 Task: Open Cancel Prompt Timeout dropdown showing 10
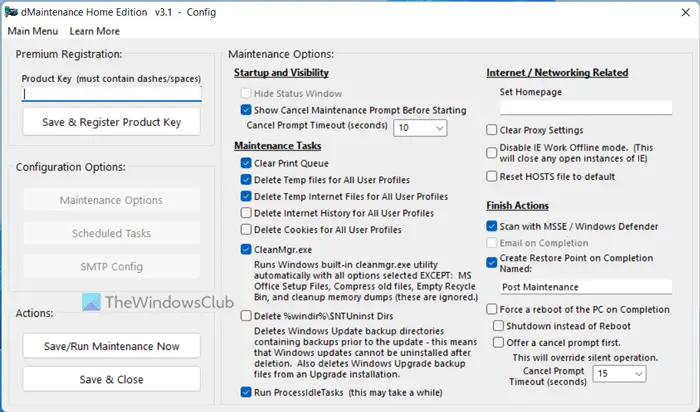(x=420, y=128)
